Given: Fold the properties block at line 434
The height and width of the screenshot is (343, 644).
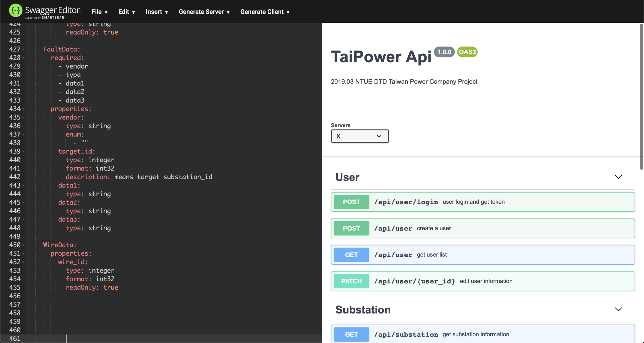Looking at the screenshot, I should [x=23, y=109].
